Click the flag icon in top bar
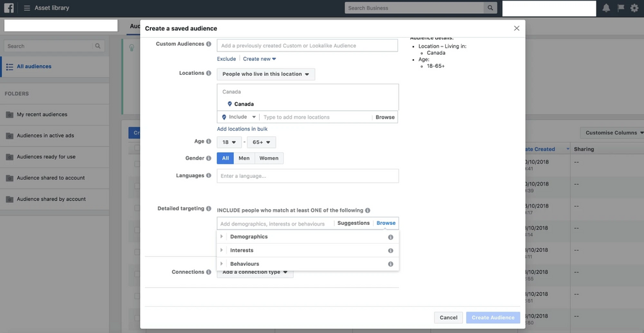Screen dimensions: 644x333 621,8
